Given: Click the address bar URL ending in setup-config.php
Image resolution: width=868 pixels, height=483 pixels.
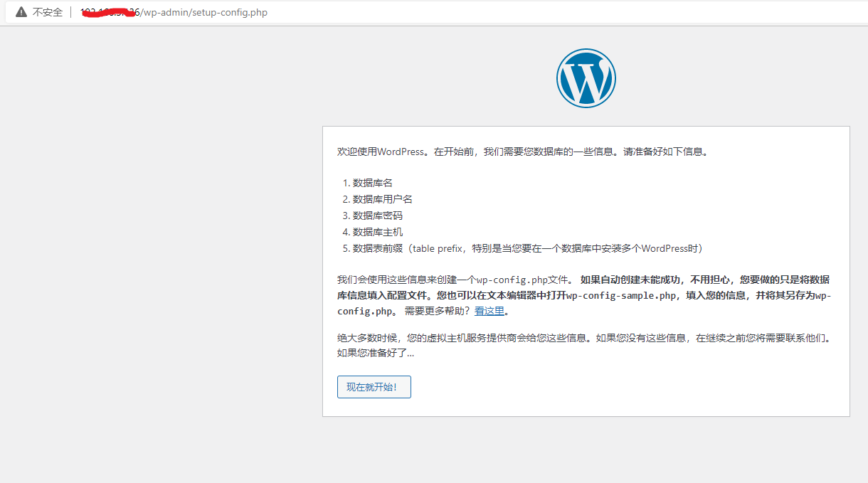Looking at the screenshot, I should pyautogui.click(x=174, y=12).
